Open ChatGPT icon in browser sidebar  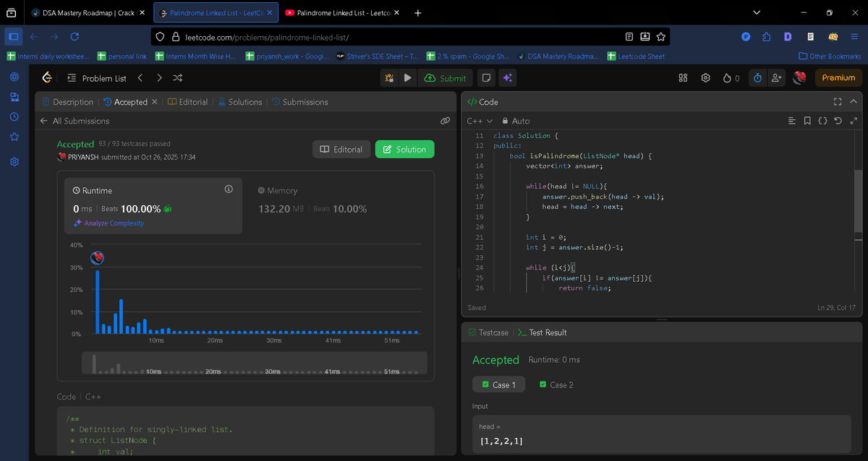coord(14,78)
